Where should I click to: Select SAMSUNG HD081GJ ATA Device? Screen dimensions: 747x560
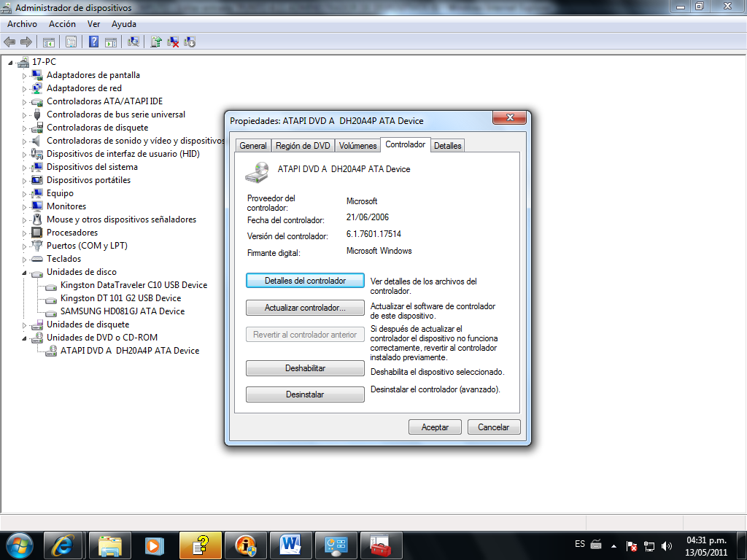(123, 311)
